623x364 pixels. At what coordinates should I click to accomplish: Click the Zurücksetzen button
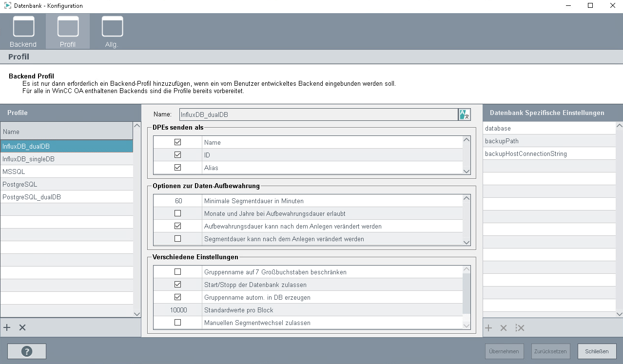pyautogui.click(x=550, y=351)
